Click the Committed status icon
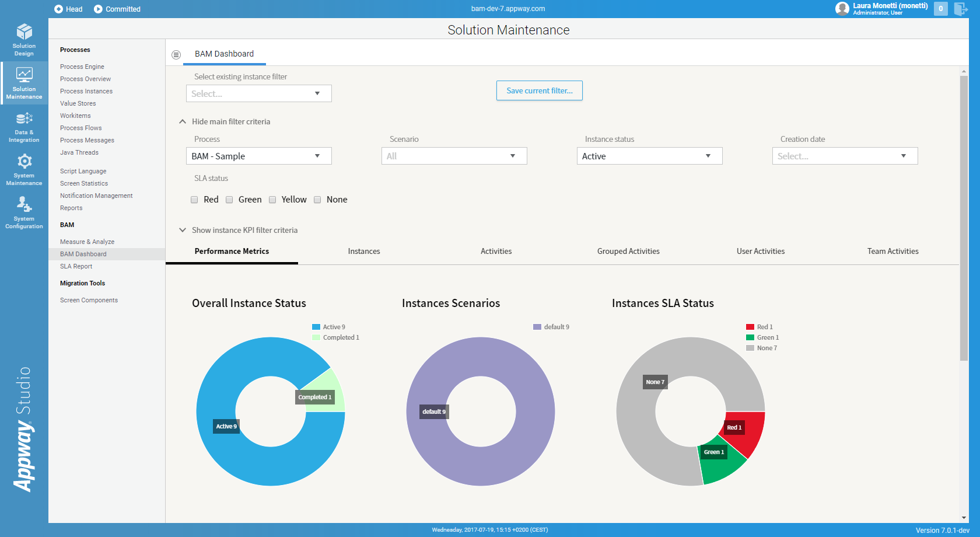Viewport: 980px width, 537px height. click(x=98, y=9)
